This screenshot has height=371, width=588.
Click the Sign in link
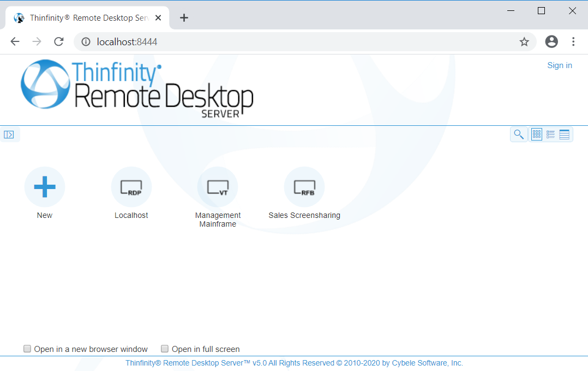(560, 65)
